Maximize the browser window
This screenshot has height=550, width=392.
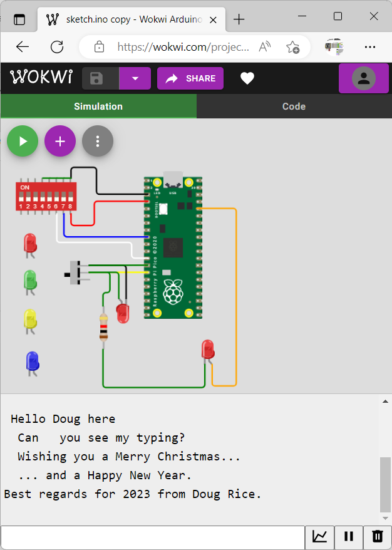[x=338, y=16]
